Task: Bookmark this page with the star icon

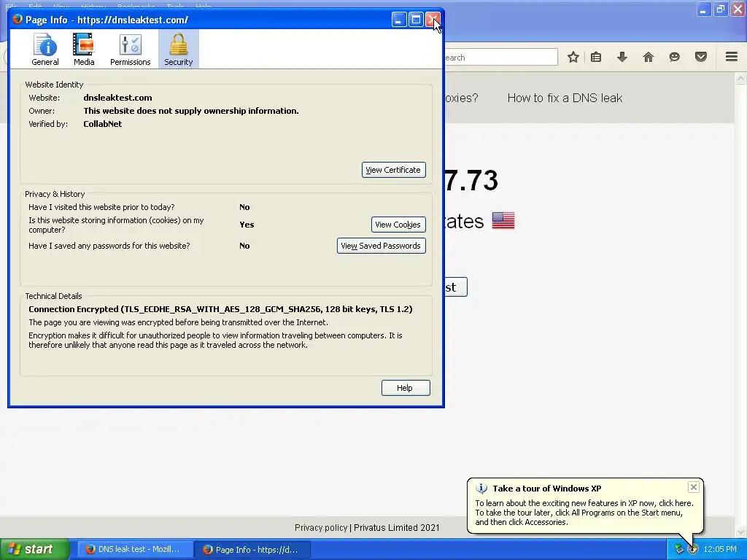Action: [x=573, y=57]
